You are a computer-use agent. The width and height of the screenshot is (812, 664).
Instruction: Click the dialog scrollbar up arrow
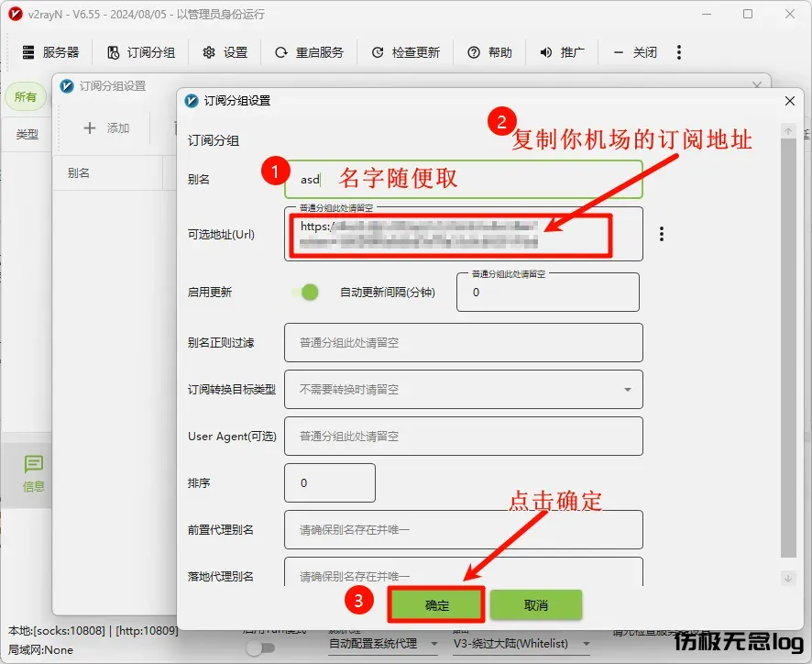(x=788, y=131)
